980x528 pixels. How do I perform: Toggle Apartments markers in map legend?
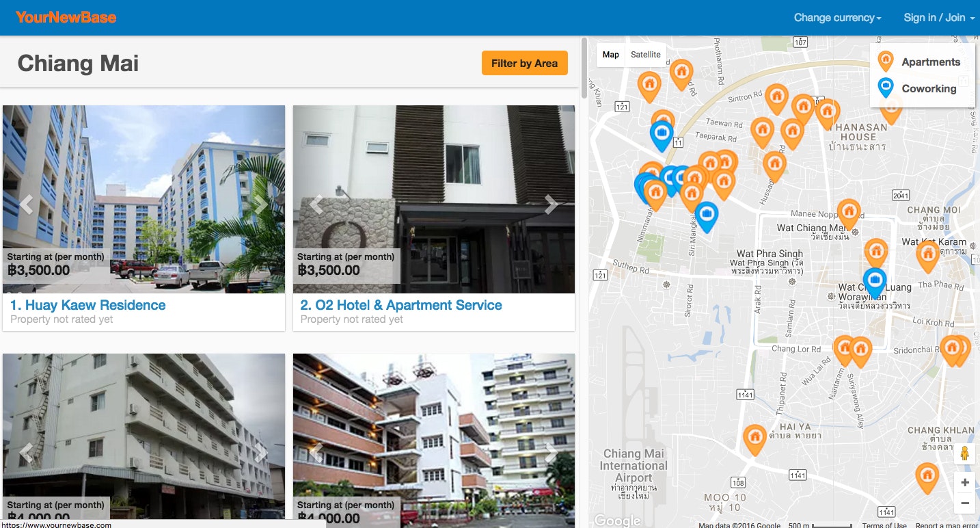918,62
